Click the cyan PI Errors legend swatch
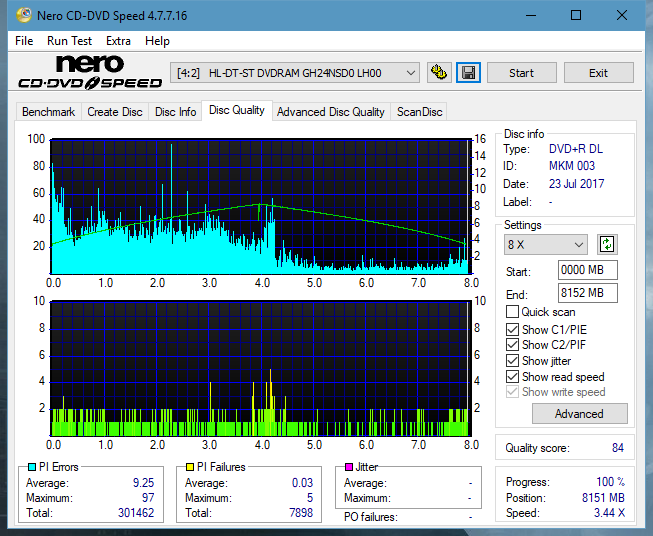653x536 pixels. pos(32,467)
